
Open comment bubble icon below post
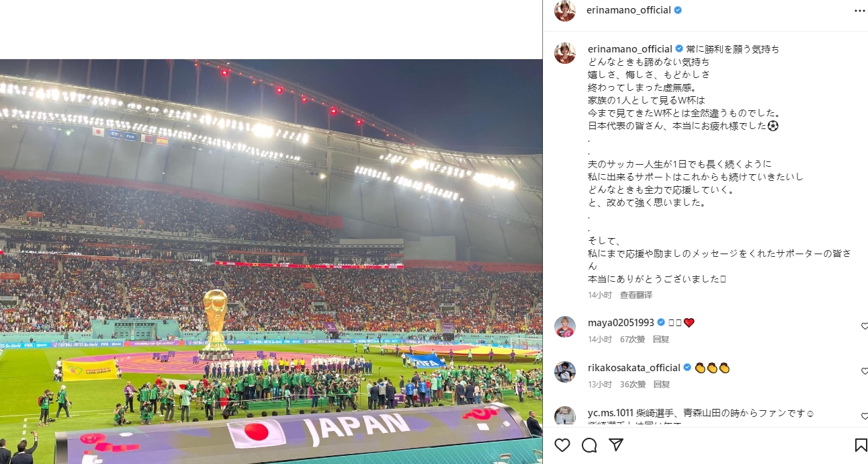589,445
